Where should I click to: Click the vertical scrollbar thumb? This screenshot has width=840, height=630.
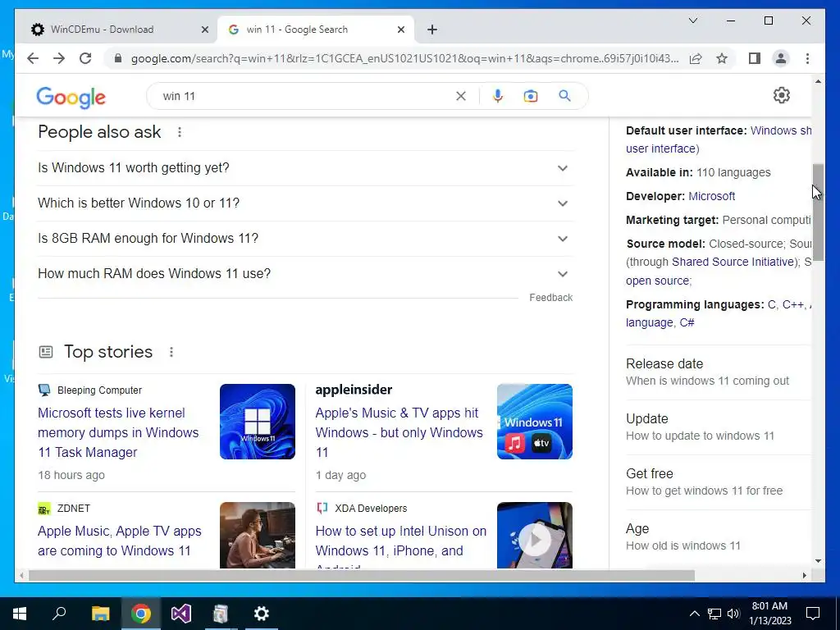click(818, 212)
